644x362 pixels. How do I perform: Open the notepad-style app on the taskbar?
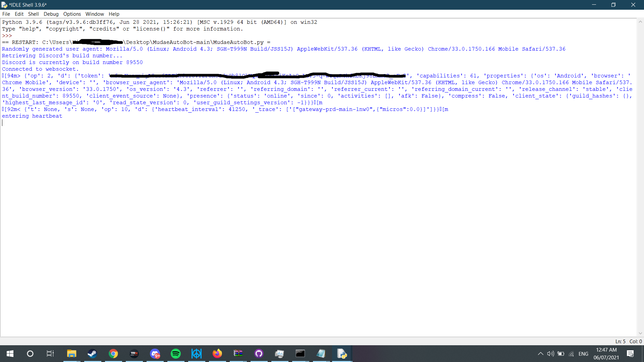tap(321, 354)
